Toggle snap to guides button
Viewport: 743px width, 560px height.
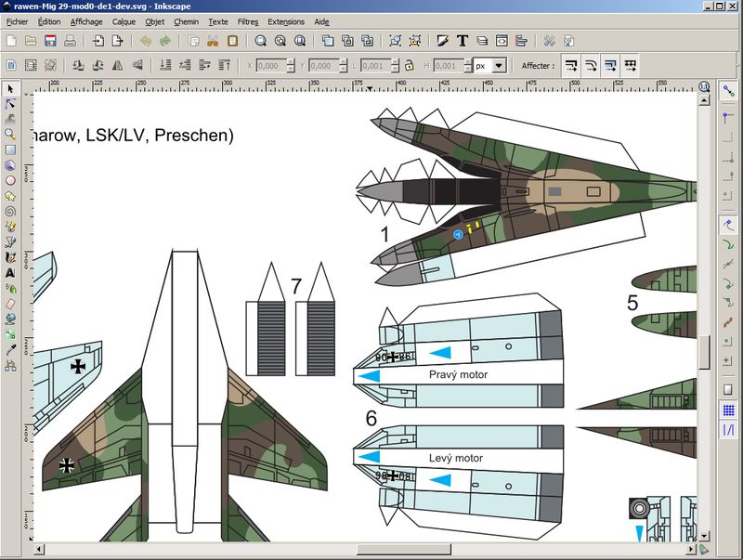pos(727,429)
